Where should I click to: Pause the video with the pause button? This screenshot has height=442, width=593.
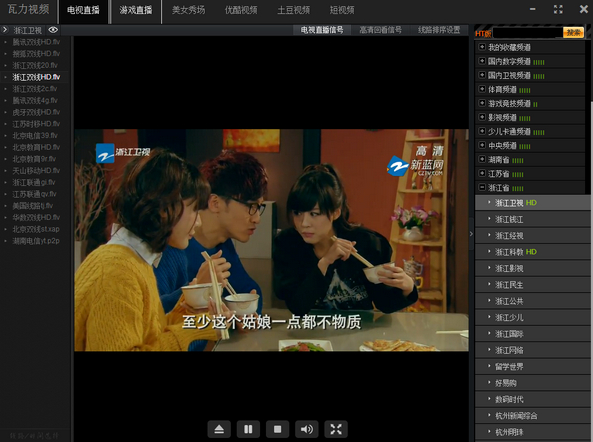point(248,429)
